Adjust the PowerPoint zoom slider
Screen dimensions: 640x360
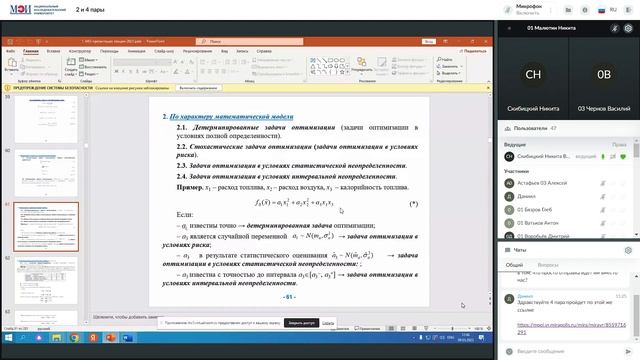(x=452, y=328)
